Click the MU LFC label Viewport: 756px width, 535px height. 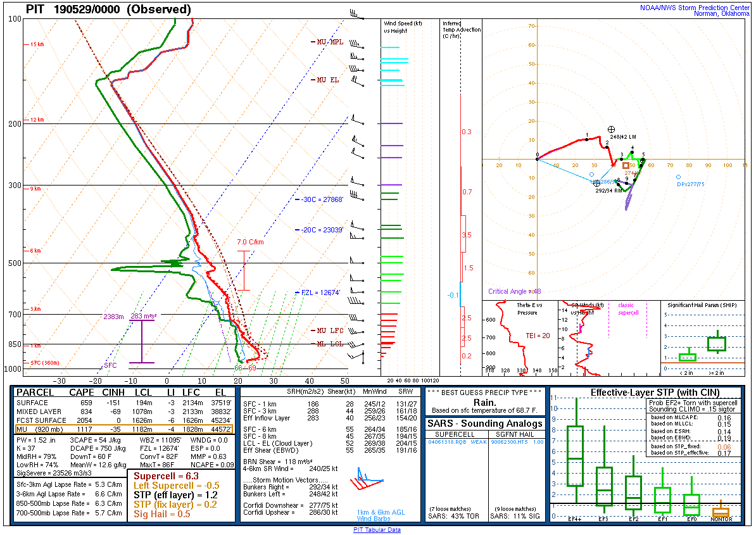tap(330, 330)
